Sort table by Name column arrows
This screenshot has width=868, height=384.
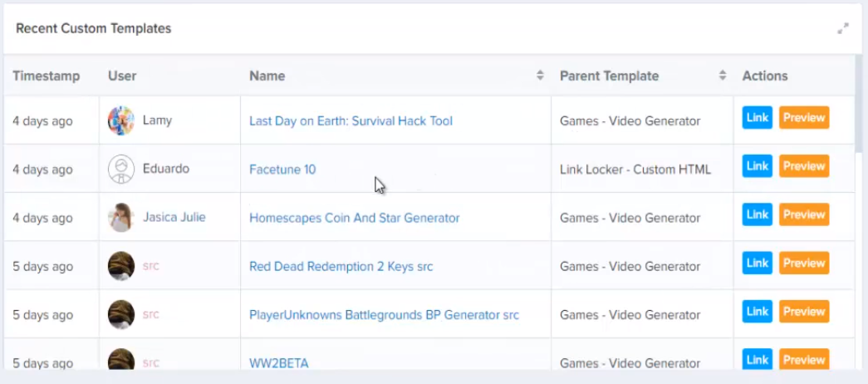point(540,76)
